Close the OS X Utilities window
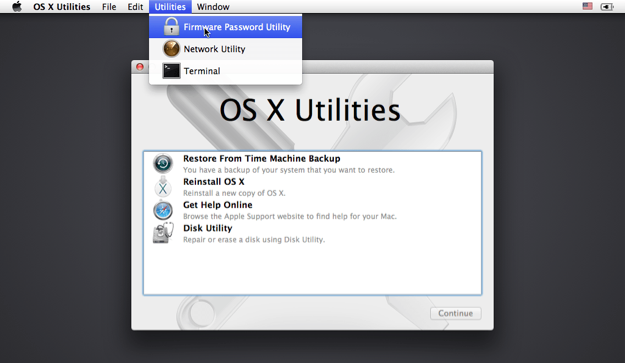 tap(140, 67)
